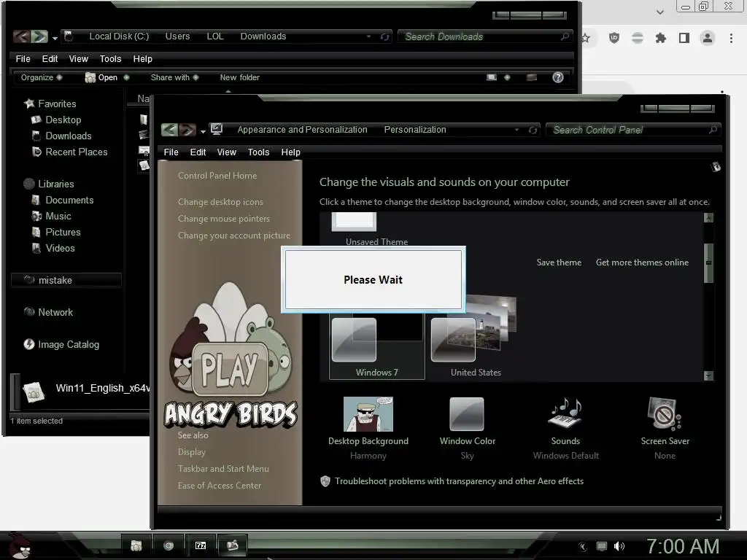
Task: Click Get more themes online link
Action: [642, 262]
